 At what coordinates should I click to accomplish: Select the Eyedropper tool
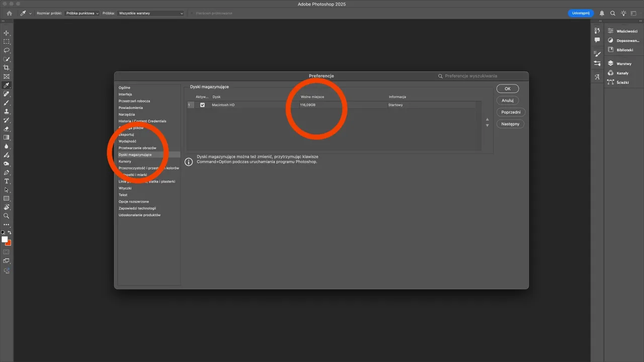coord(7,85)
